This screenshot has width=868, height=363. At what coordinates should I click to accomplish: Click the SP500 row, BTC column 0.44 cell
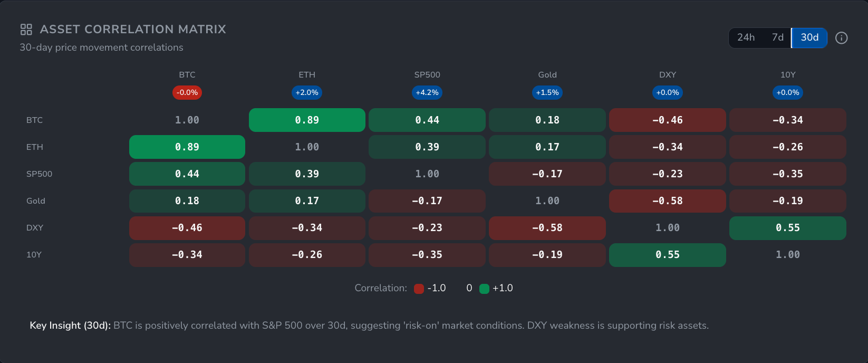(187, 174)
